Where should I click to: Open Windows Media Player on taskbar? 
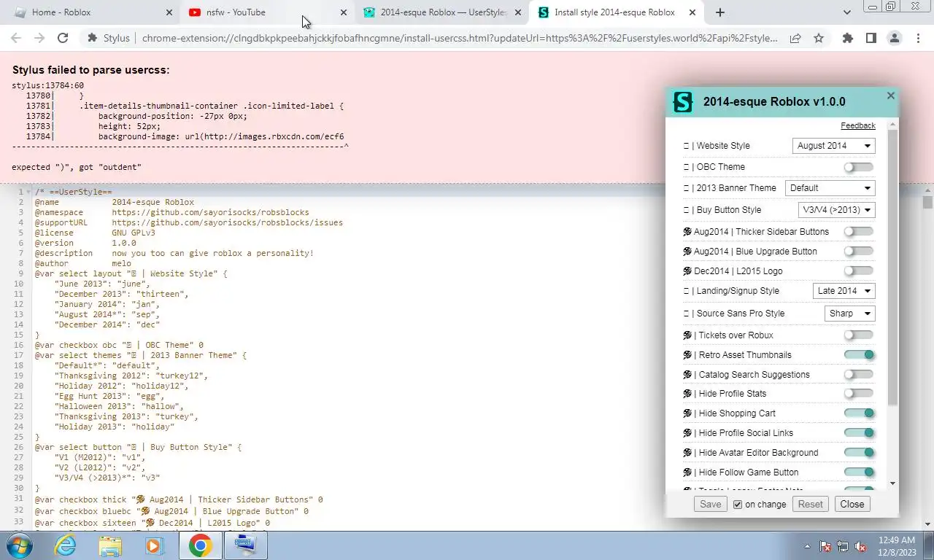coord(154,545)
